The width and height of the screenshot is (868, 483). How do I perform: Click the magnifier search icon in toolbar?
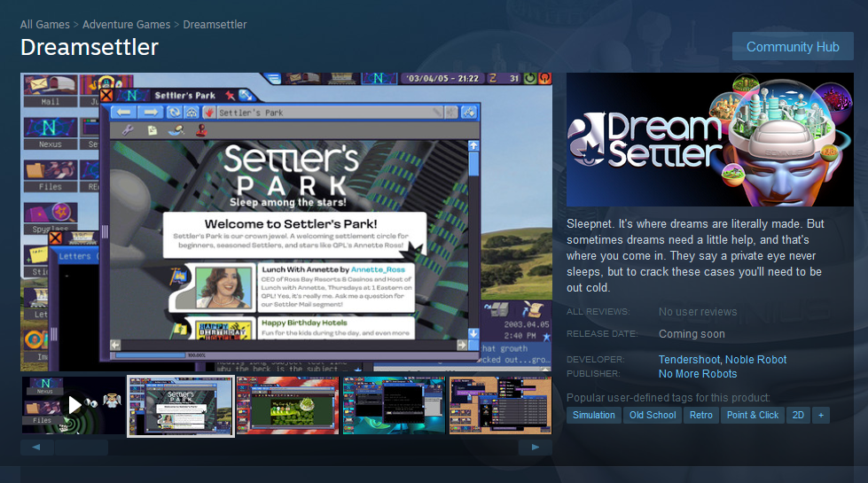(x=176, y=130)
